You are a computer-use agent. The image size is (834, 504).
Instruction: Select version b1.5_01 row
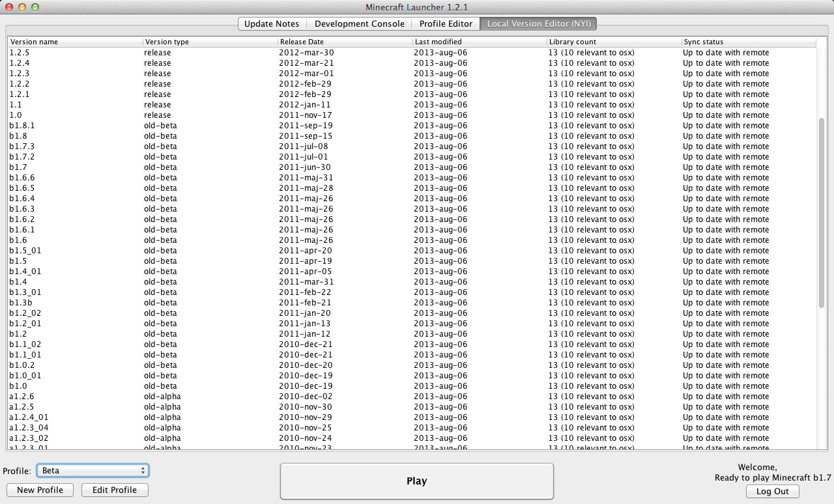[x=412, y=251]
